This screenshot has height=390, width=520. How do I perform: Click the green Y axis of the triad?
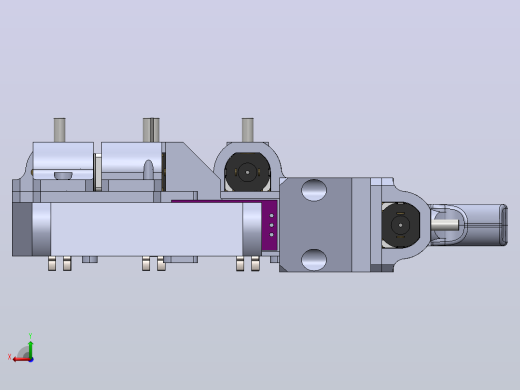point(30,349)
